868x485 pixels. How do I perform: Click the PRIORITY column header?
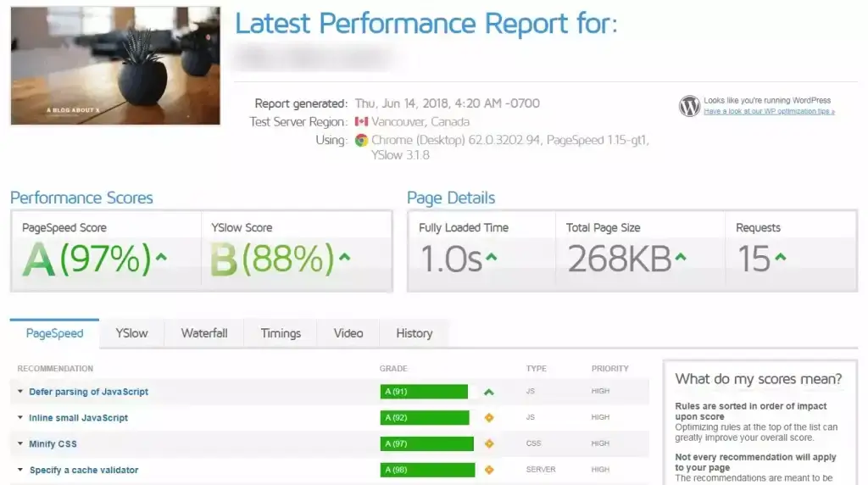click(610, 368)
